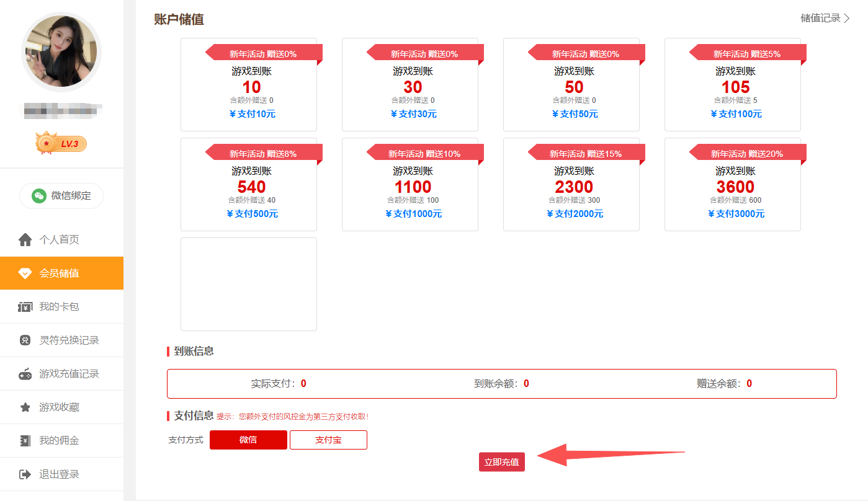Click the diamond icon for 会员储值
The height and width of the screenshot is (501, 868).
coord(25,273)
